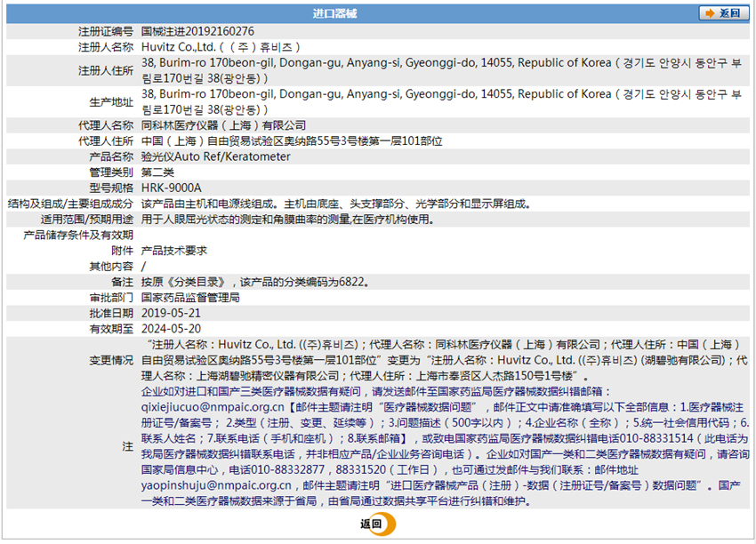This screenshot has width=756, height=544.
Task: Click the 适用范围/预期用途 description text
Action: tap(288, 220)
